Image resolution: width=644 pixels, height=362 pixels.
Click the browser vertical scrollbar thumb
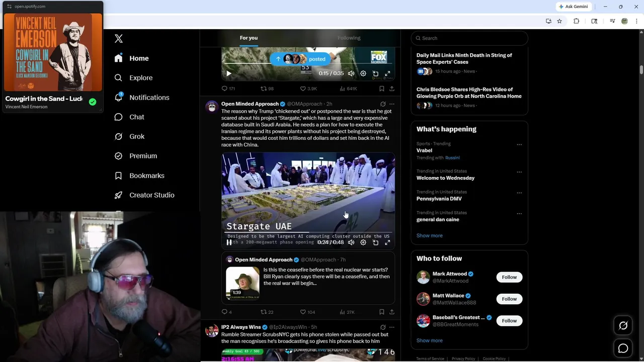641,69
